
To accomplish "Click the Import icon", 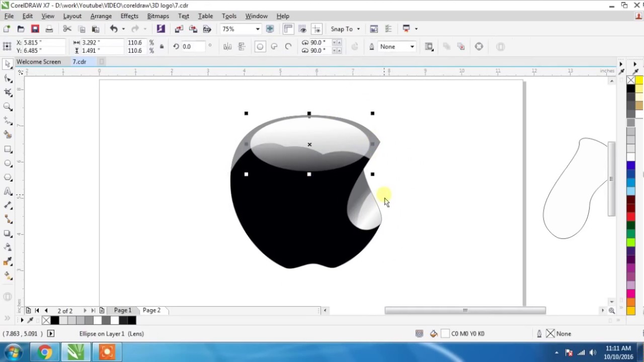I will [179, 29].
